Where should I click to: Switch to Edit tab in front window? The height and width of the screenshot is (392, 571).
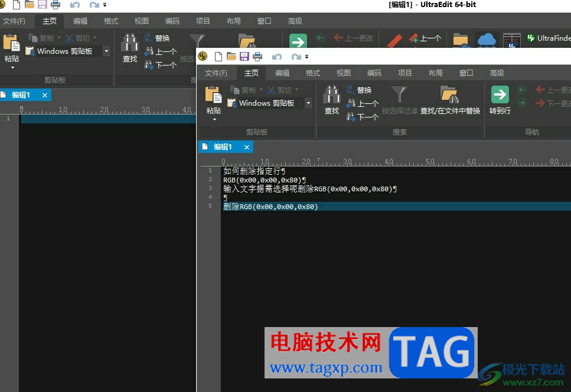pos(282,73)
